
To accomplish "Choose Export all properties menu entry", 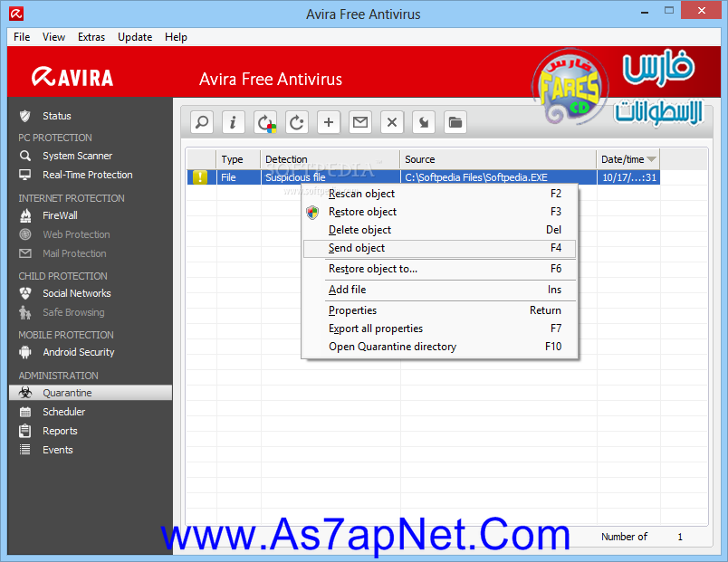I will click(x=440, y=329).
